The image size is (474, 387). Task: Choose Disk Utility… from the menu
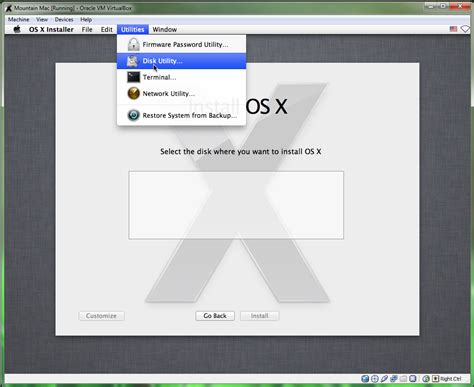[x=181, y=61]
